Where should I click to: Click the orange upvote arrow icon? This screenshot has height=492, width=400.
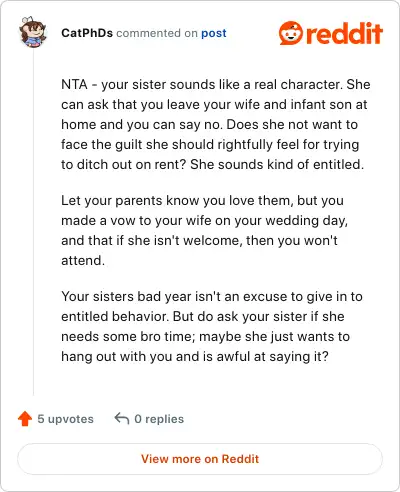click(25, 419)
